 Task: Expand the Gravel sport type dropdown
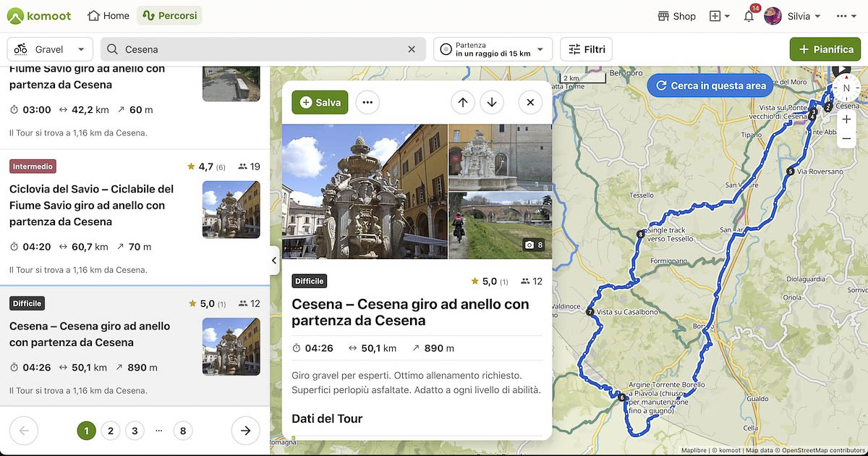point(50,49)
